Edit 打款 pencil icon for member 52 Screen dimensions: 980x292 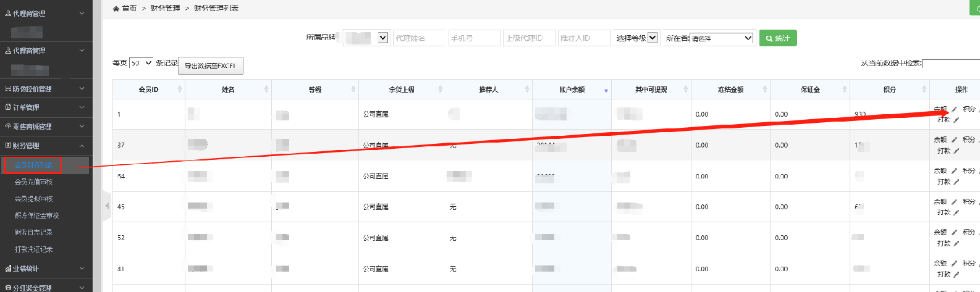click(956, 243)
